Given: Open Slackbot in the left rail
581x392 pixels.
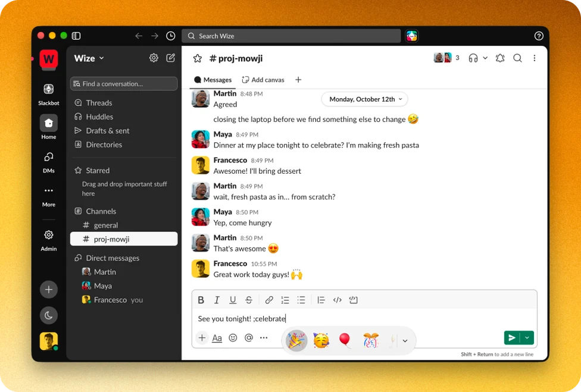Looking at the screenshot, I should pyautogui.click(x=49, y=94).
